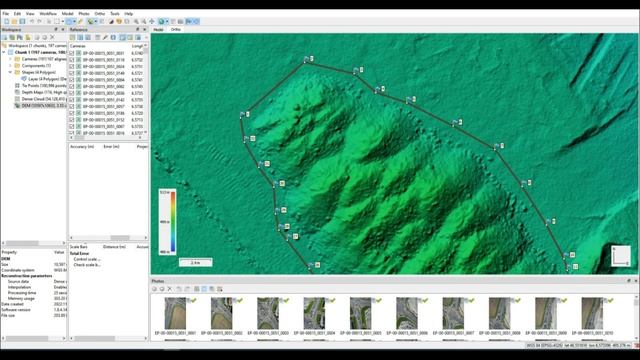Expand the Cameras folder in Workspace tree
Image resolution: width=640 pixels, height=360 pixels.
pyautogui.click(x=11, y=59)
